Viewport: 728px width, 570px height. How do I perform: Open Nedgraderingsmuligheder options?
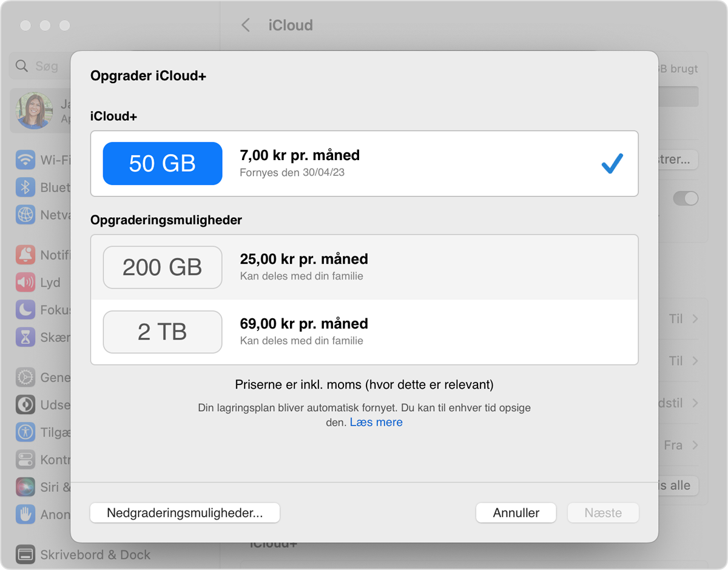pos(184,513)
